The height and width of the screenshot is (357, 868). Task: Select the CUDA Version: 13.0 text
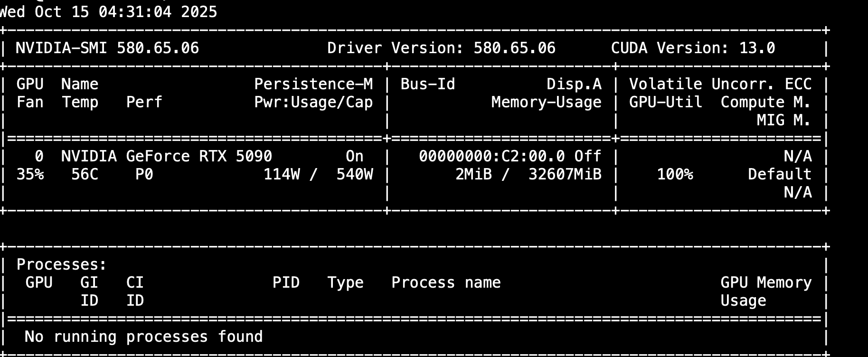(x=693, y=48)
